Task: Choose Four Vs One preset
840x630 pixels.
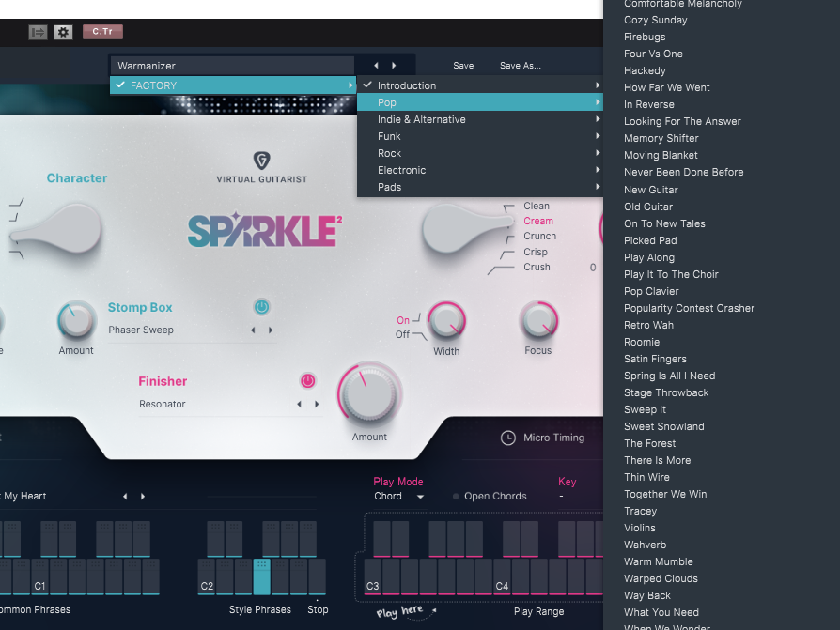Action: [x=653, y=54]
